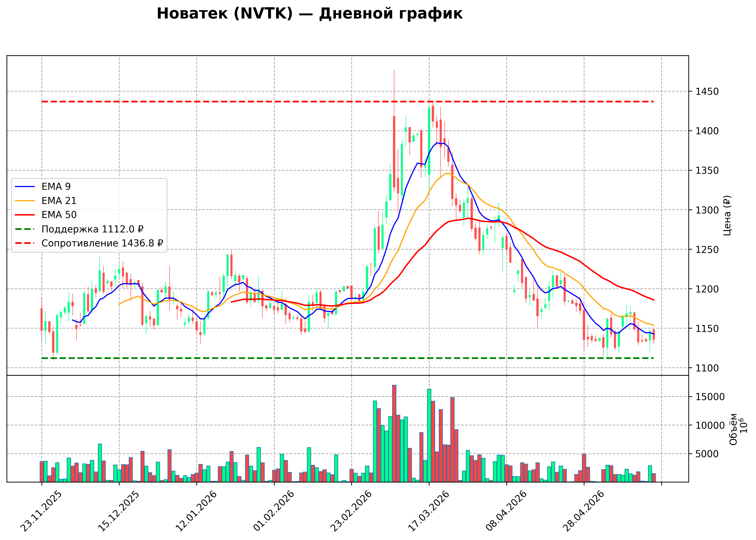Click the solid red sample beside EMA 50
The image size is (756, 540).
[25, 215]
